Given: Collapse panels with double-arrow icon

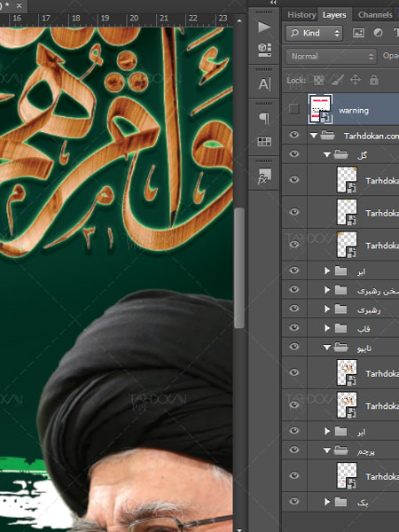Looking at the screenshot, I should tap(273, 3).
